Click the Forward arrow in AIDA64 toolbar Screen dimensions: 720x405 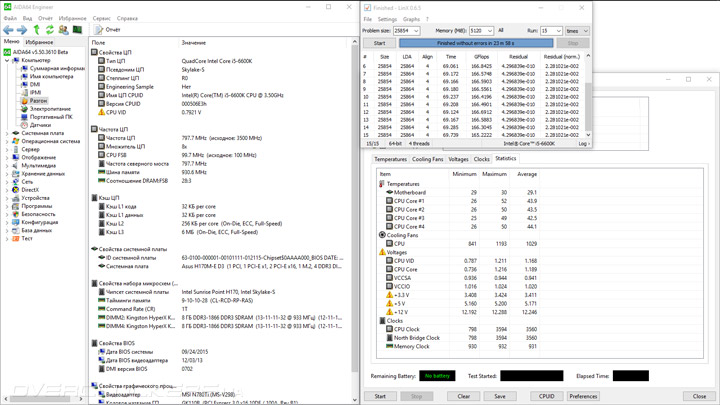tap(22, 30)
